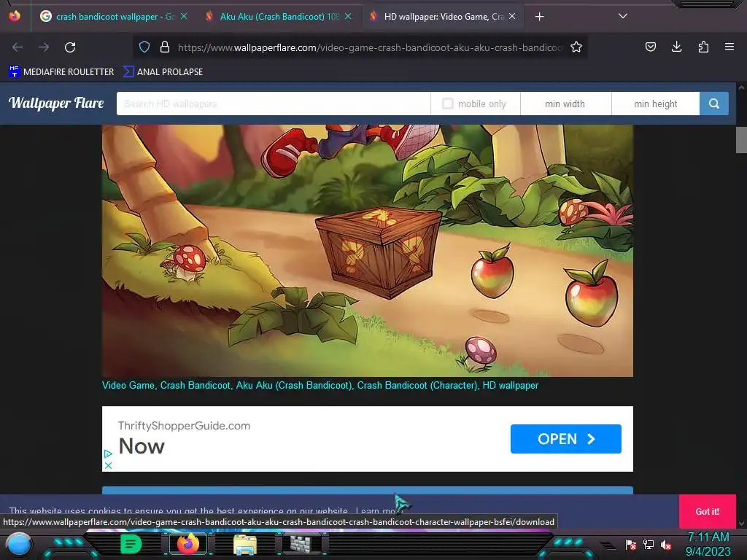747x560 pixels.
Task: Click the min height input field
Action: [656, 104]
